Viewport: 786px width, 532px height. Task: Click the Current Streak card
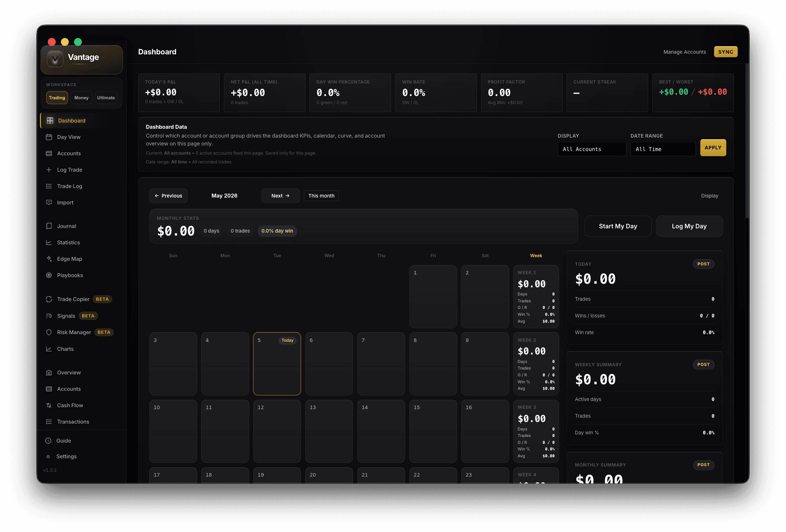pos(607,93)
